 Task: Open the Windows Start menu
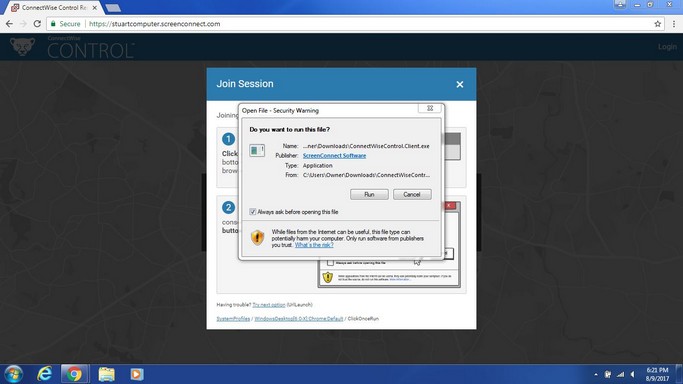coord(14,374)
